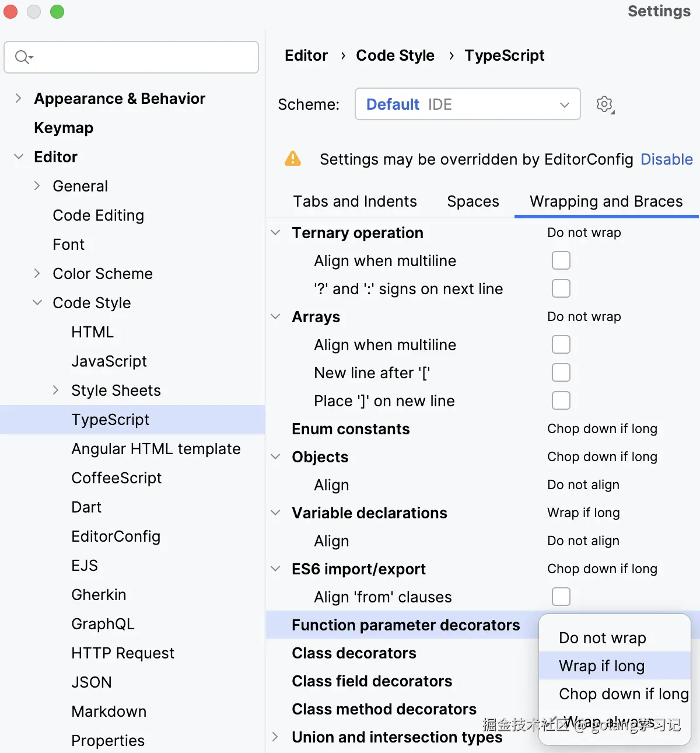Navigate to Code Style via breadcrumb

(x=395, y=55)
